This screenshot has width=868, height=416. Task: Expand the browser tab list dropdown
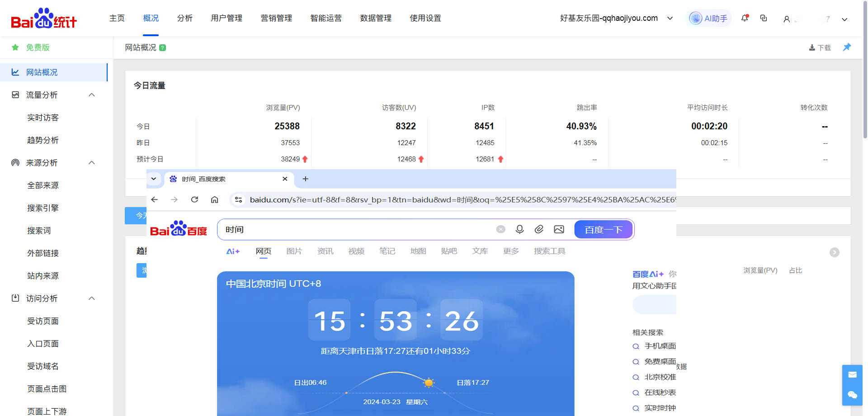(x=154, y=179)
